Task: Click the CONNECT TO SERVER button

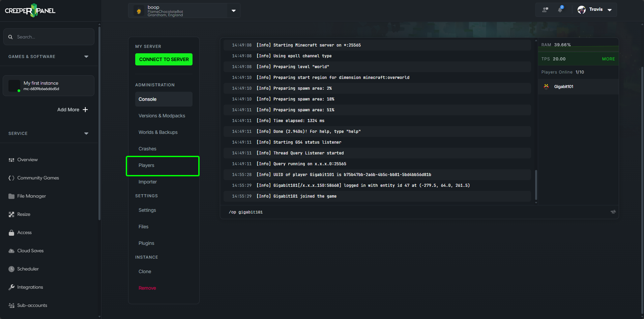Action: (164, 59)
